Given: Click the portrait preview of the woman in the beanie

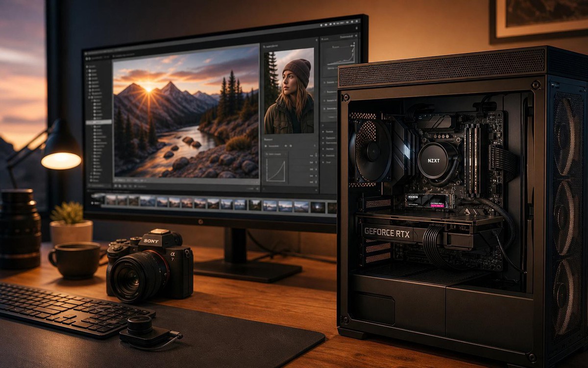Looking at the screenshot, I should [x=289, y=91].
